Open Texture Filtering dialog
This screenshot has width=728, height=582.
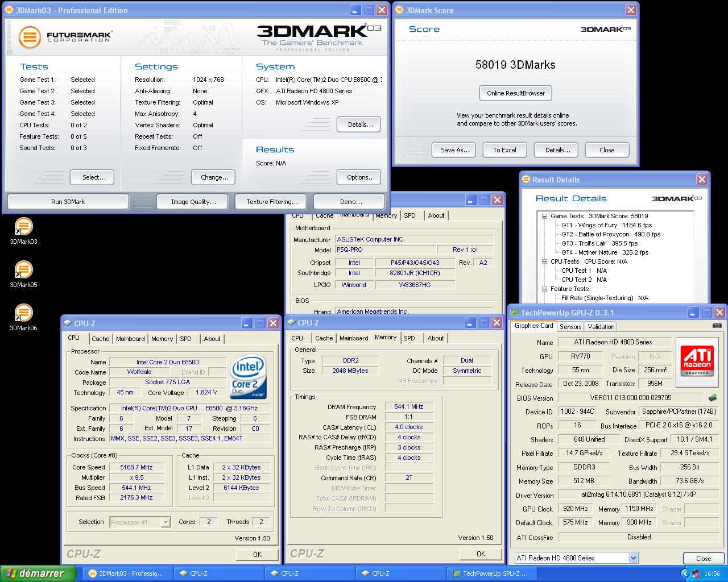pyautogui.click(x=272, y=202)
